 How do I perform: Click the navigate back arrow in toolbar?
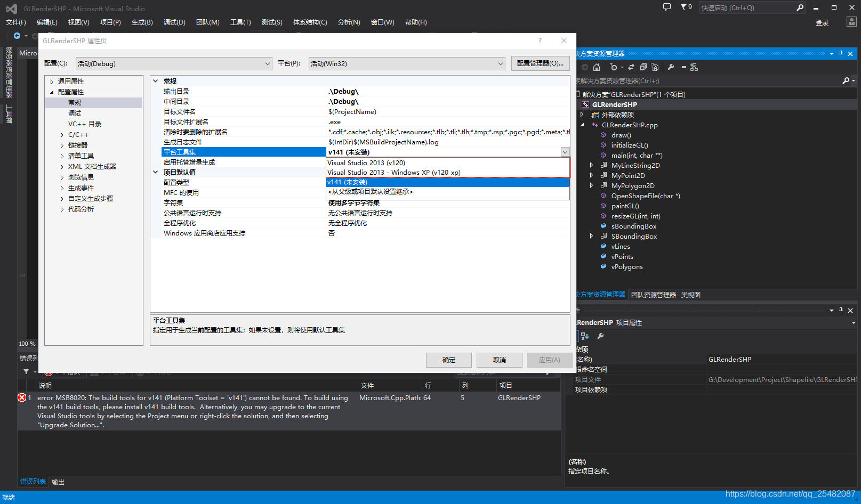click(17, 36)
